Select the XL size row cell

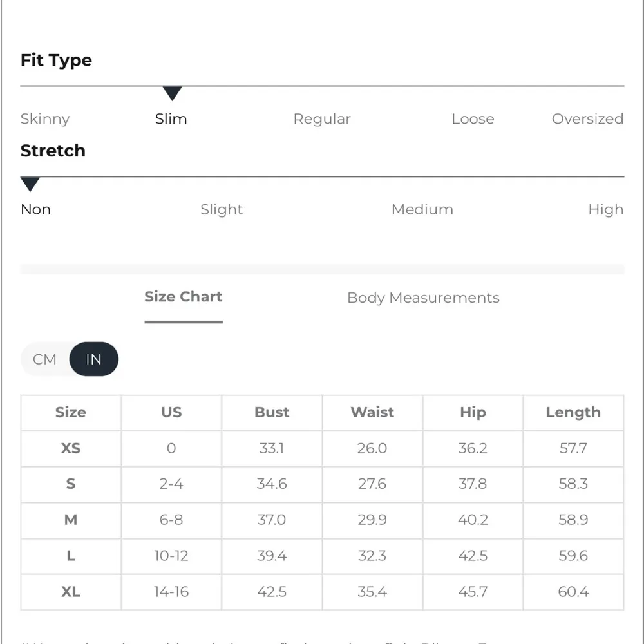[x=71, y=592]
